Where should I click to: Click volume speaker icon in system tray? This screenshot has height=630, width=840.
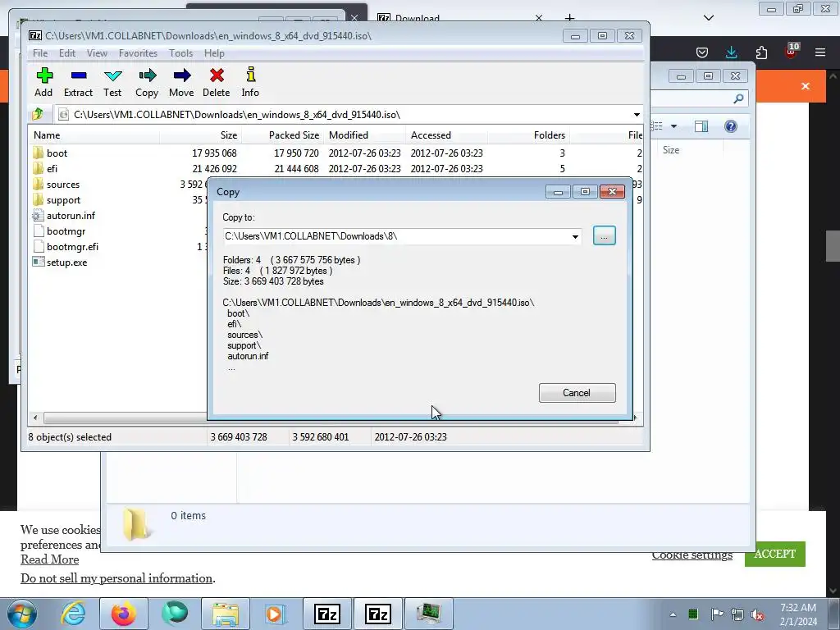pos(757,614)
